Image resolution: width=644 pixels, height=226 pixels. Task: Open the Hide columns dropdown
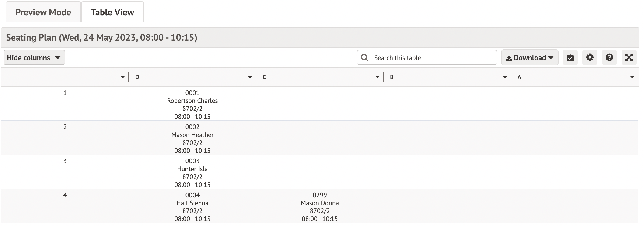34,58
